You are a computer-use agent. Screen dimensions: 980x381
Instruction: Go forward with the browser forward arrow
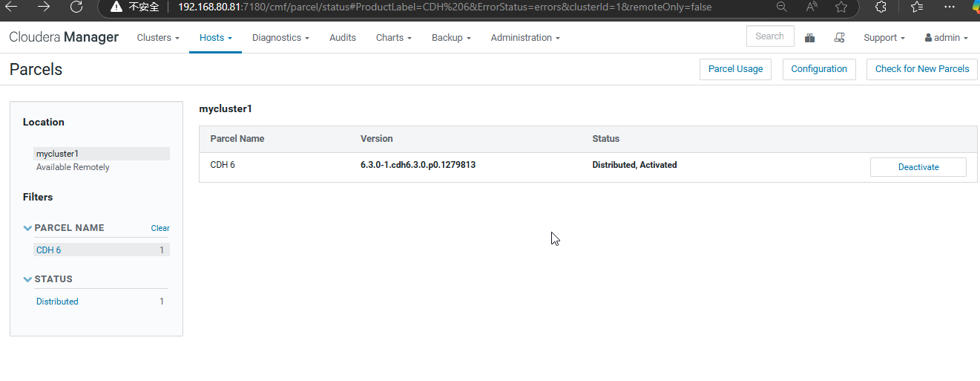(x=44, y=7)
